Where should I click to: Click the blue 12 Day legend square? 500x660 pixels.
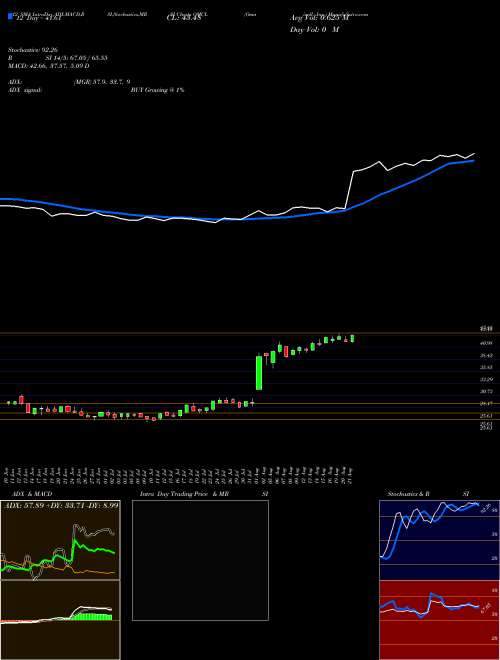coord(10,16)
